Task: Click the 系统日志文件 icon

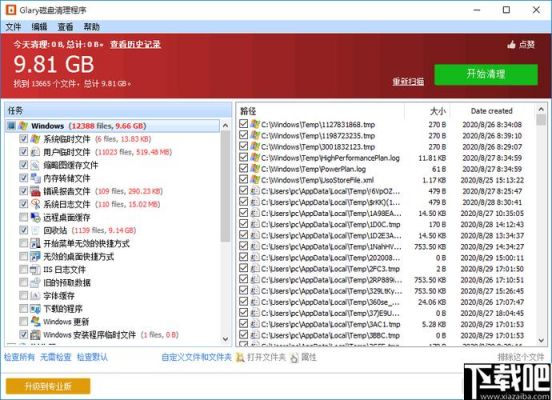Action: pos(35,204)
